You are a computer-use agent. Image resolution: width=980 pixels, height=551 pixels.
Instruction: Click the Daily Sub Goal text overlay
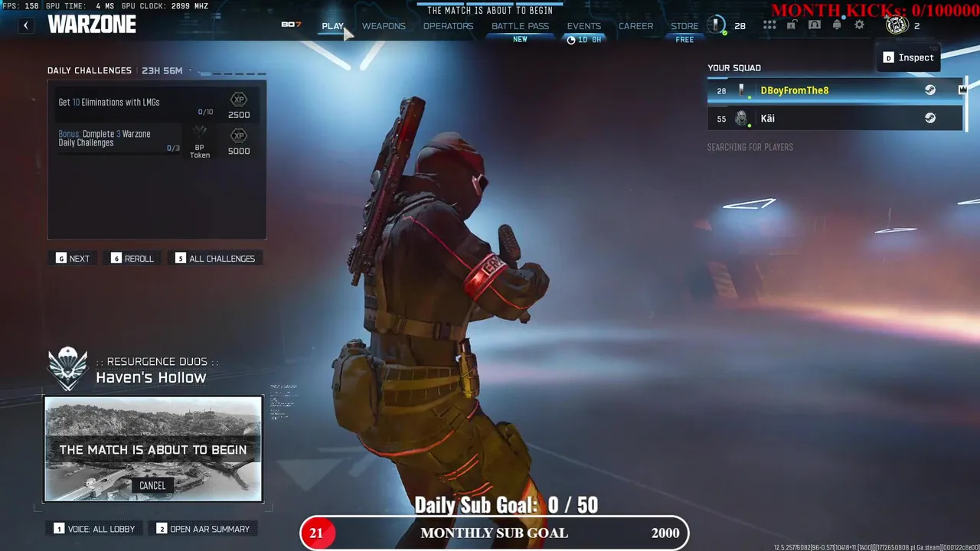pos(506,505)
